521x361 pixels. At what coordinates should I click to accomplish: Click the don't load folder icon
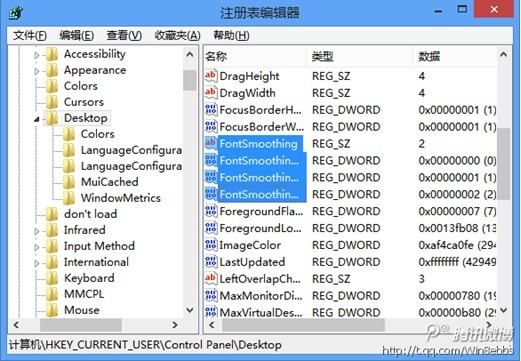click(x=52, y=214)
